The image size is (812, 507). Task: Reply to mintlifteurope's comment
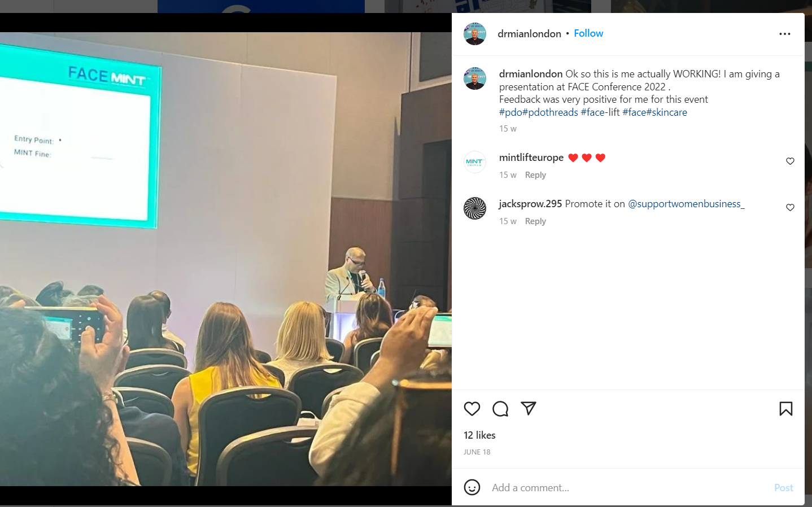(x=535, y=175)
